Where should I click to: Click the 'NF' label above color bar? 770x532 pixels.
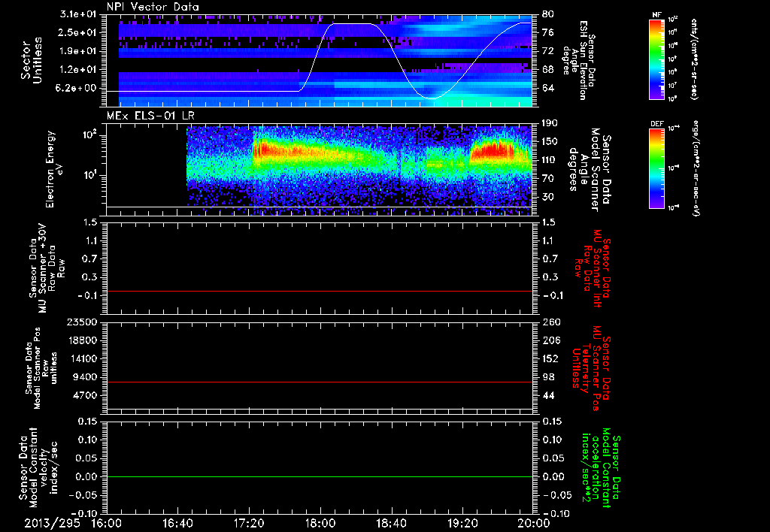[656, 15]
